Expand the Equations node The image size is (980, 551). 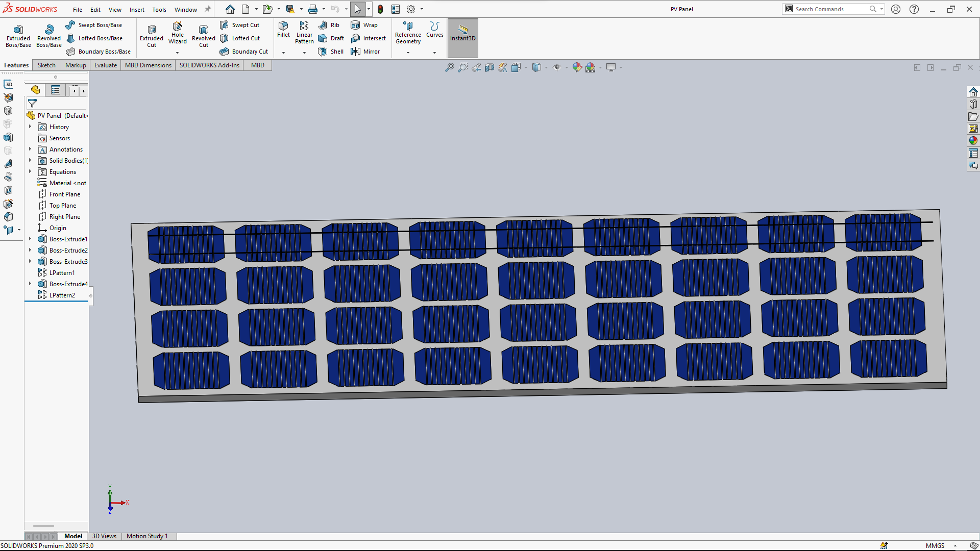tap(30, 171)
